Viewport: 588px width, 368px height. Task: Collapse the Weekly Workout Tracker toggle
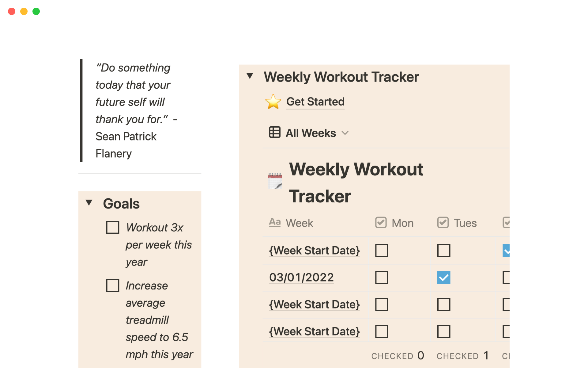(250, 76)
